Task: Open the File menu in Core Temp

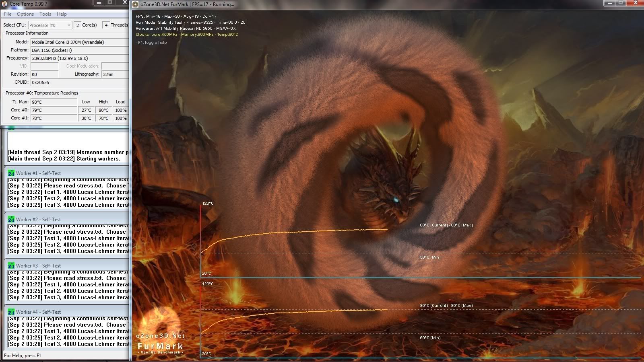Action: pos(8,14)
